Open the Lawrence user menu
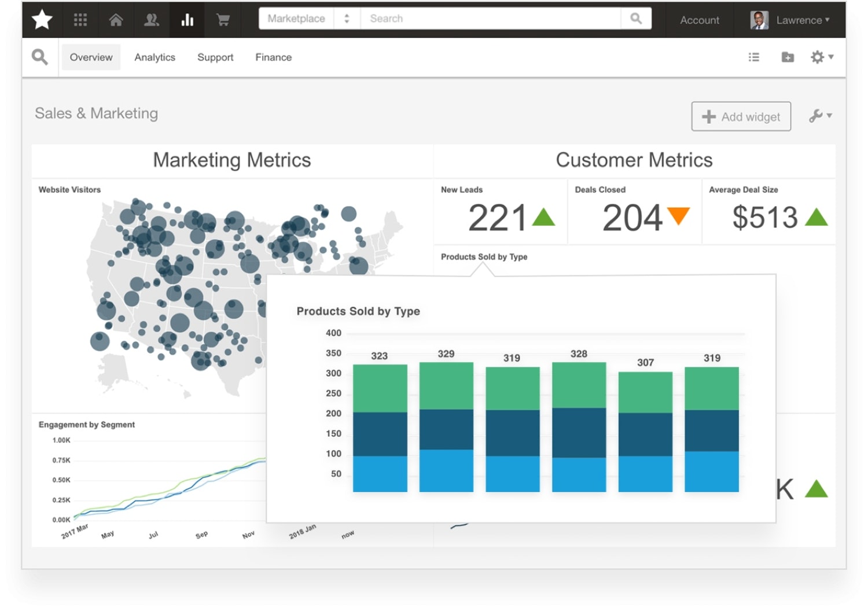 tap(790, 20)
